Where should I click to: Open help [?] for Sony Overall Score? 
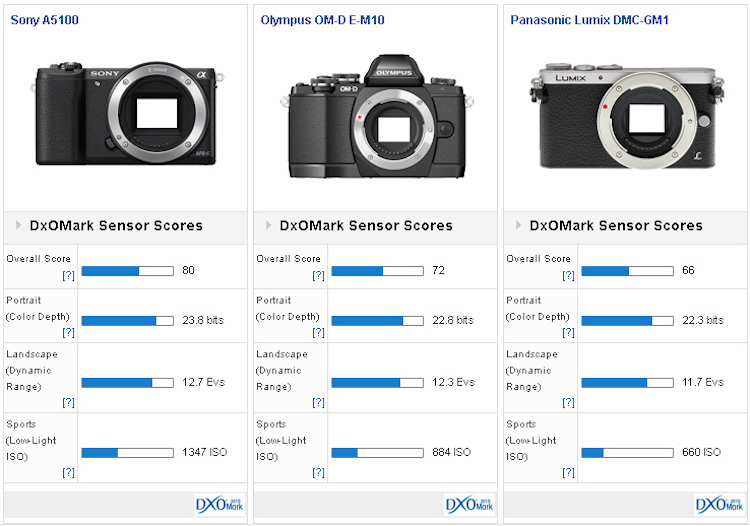click(x=68, y=275)
